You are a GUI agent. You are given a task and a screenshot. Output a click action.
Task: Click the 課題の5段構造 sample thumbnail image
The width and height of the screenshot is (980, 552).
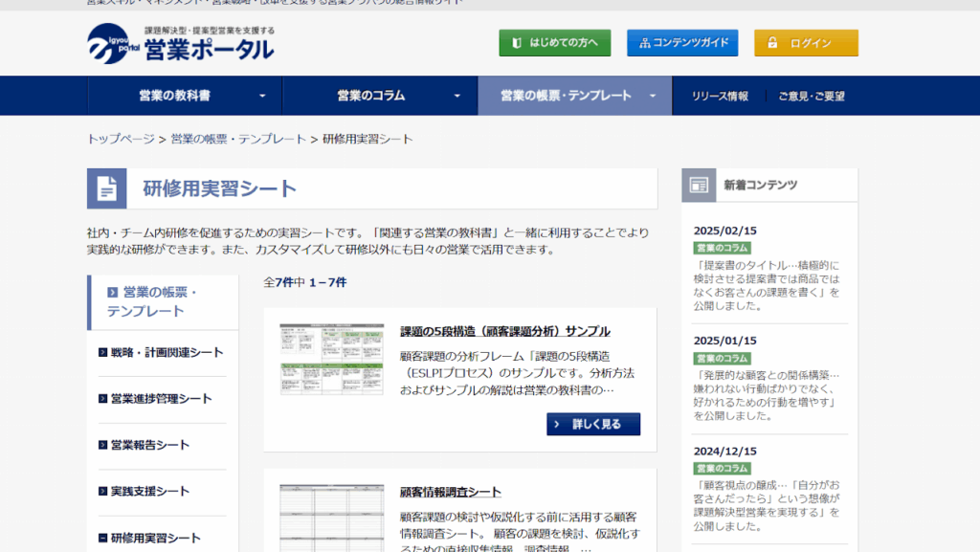[331, 360]
